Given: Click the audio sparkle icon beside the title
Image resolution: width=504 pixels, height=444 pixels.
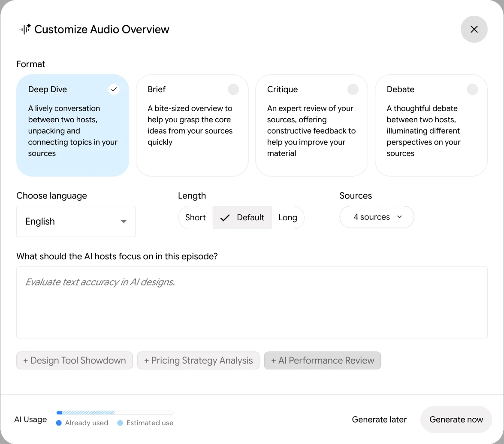Looking at the screenshot, I should pos(25,29).
